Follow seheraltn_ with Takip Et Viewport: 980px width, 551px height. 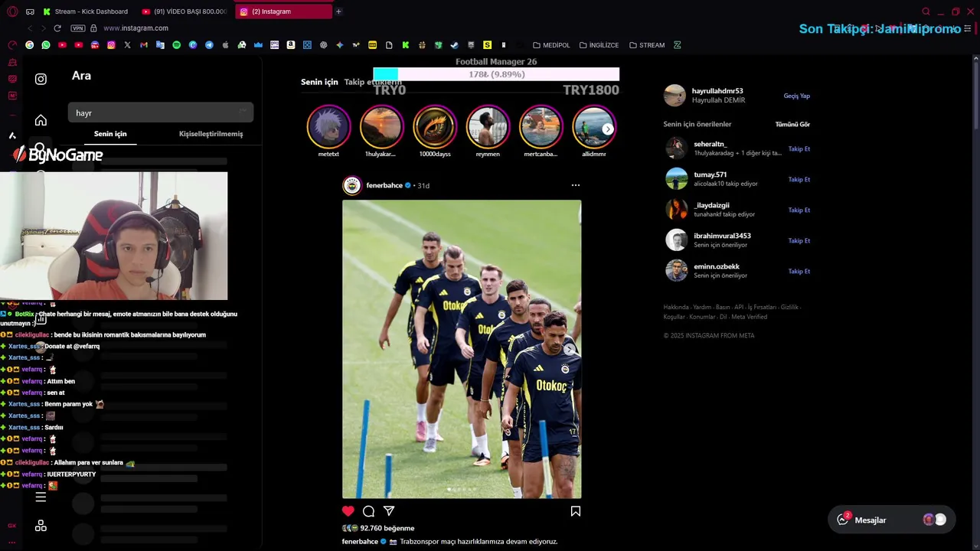pyautogui.click(x=799, y=148)
